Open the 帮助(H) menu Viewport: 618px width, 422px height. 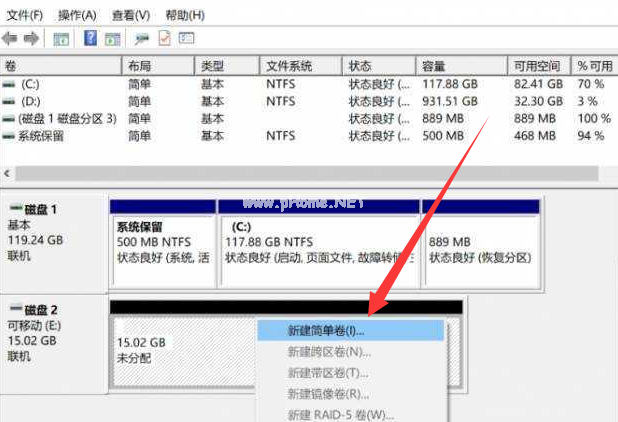(x=185, y=15)
